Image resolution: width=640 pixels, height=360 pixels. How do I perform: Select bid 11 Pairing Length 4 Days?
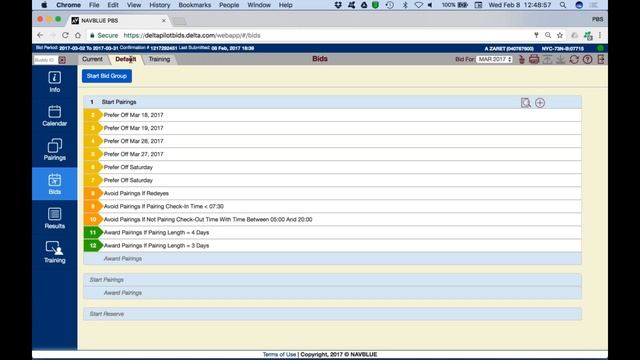coord(333,233)
